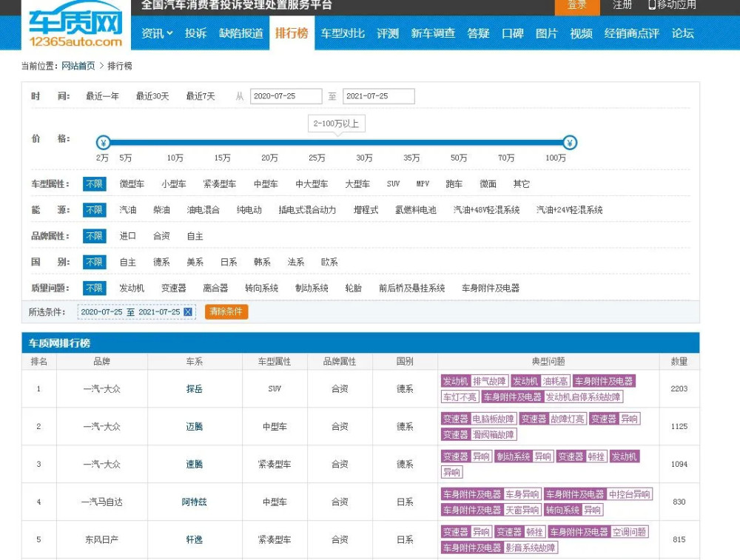Follow the 网站首页 breadcrumb link

(x=78, y=66)
